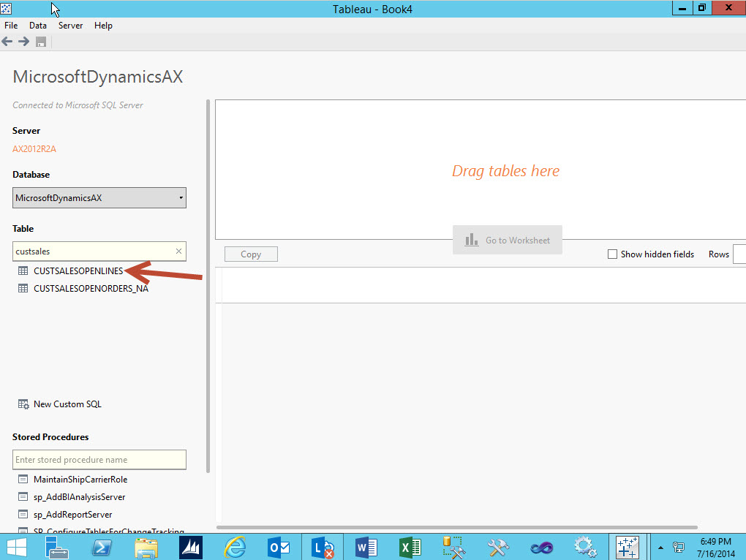Screen dimensions: 746x560
Task: Click the Go to Worksheet button
Action: point(507,240)
